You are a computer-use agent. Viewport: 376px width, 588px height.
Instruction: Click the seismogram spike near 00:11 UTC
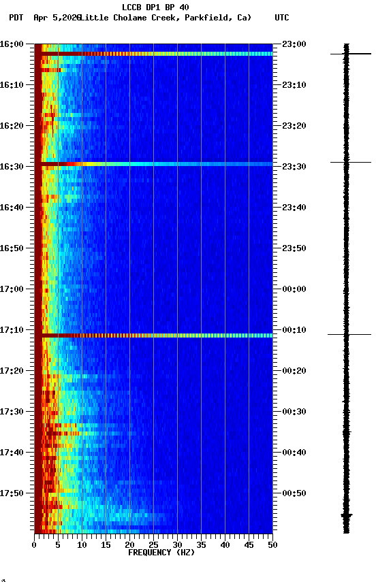click(349, 334)
